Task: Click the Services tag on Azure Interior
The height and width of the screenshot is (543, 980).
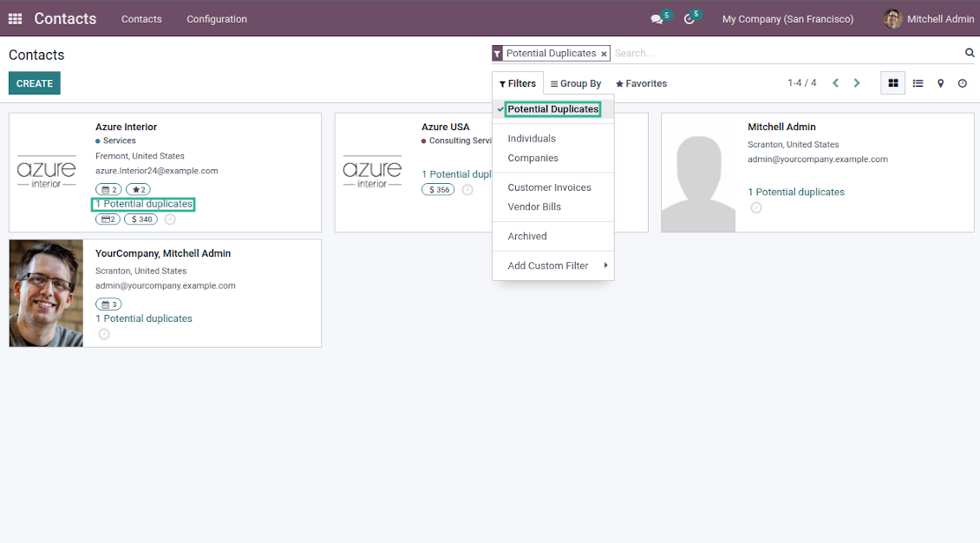Action: coord(115,141)
